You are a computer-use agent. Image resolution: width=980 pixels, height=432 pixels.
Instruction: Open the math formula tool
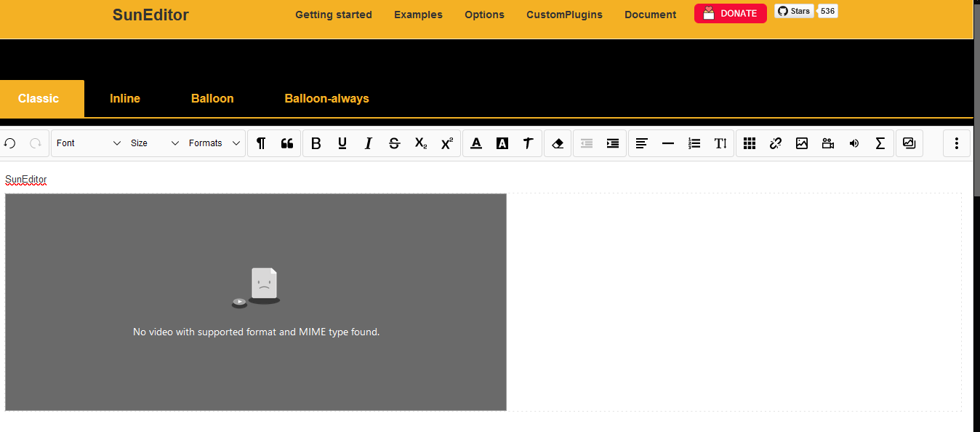(880, 143)
